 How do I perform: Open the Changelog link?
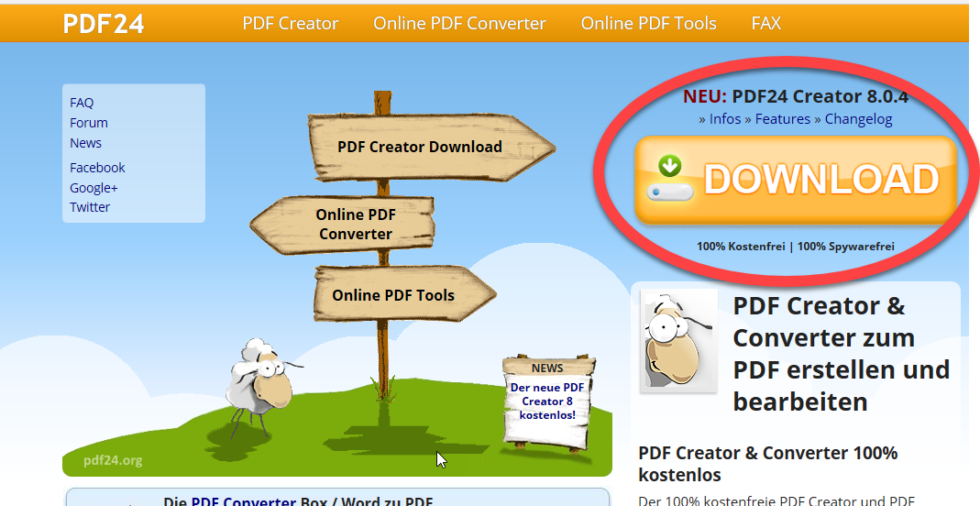pos(859,118)
